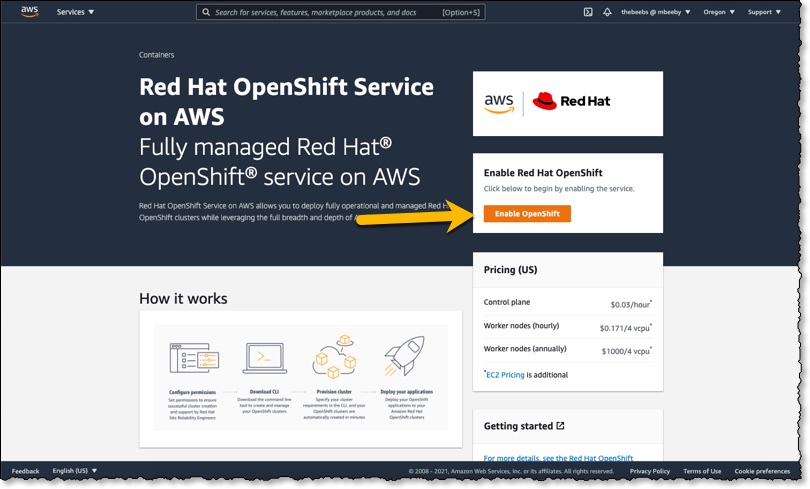Click the $0.171/4 vcpu price value
810x489 pixels.
coord(626,327)
